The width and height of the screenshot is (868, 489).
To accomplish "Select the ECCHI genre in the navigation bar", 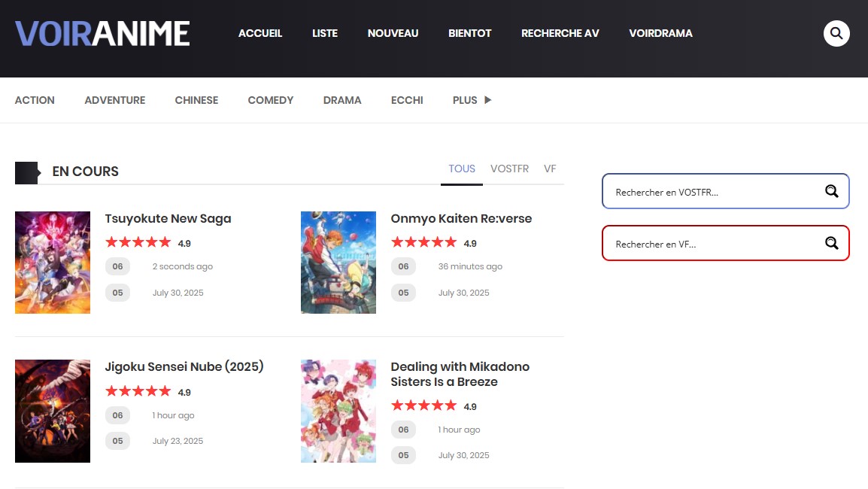I will (x=406, y=100).
